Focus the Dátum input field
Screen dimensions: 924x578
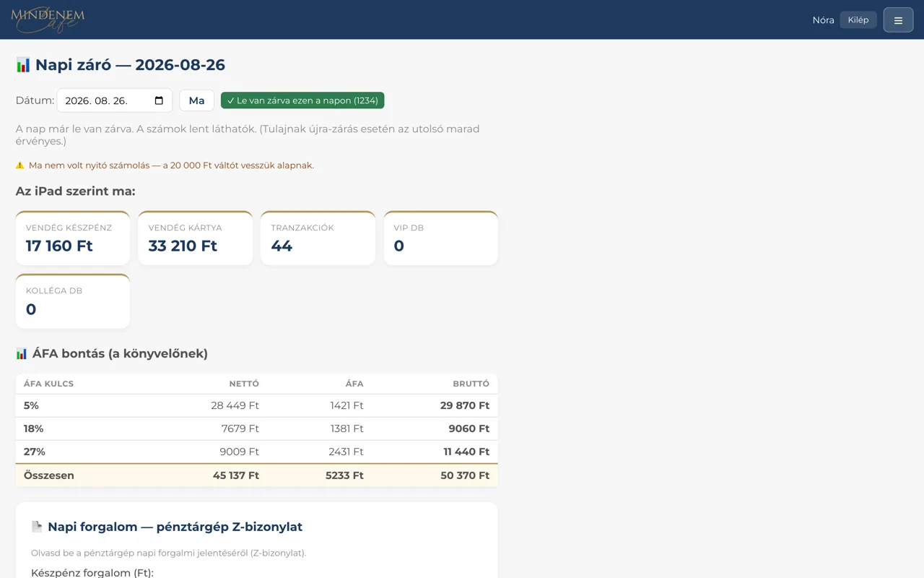[114, 100]
